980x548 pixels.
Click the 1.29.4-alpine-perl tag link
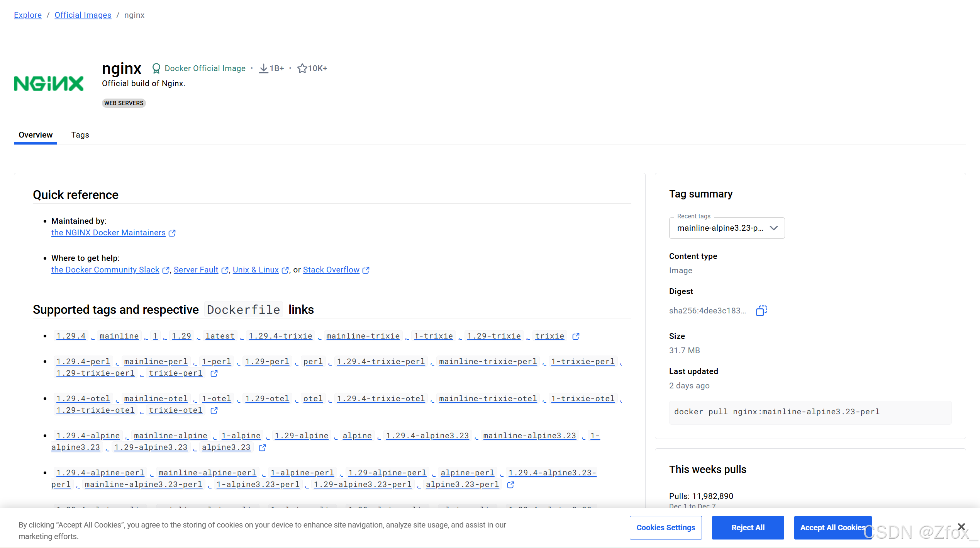100,473
